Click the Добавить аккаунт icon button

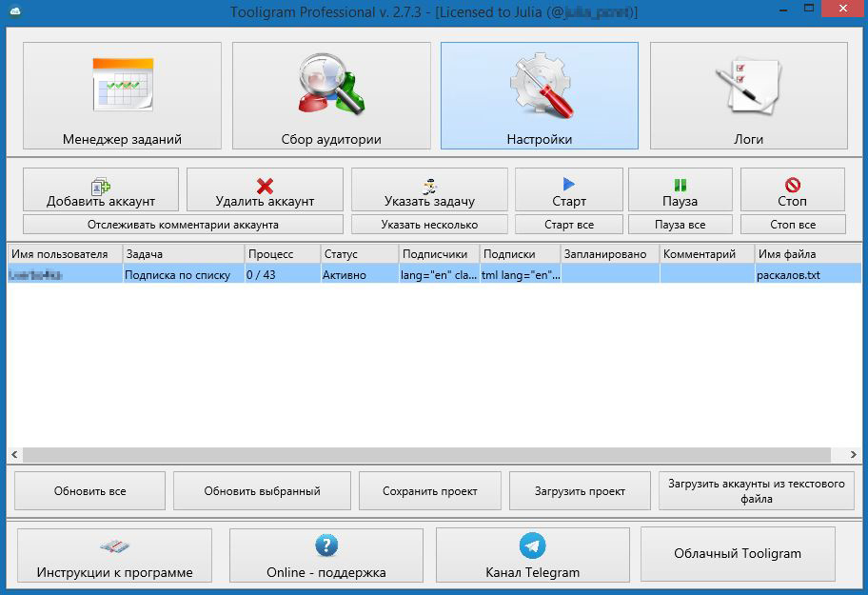click(101, 189)
